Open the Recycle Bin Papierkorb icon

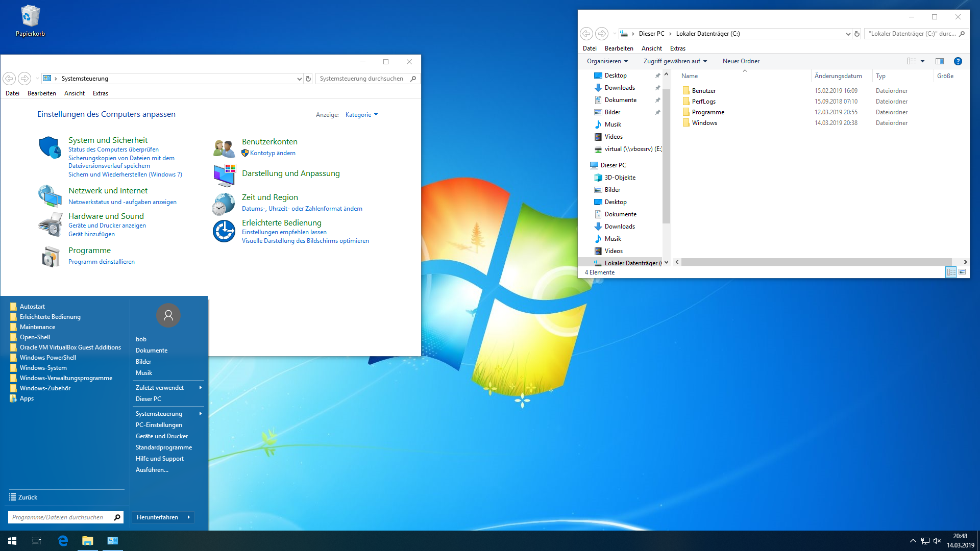[30, 17]
